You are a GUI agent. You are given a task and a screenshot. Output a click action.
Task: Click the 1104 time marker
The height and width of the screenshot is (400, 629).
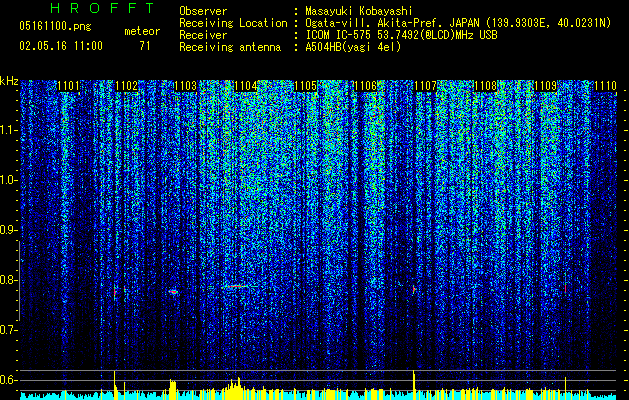point(246,86)
